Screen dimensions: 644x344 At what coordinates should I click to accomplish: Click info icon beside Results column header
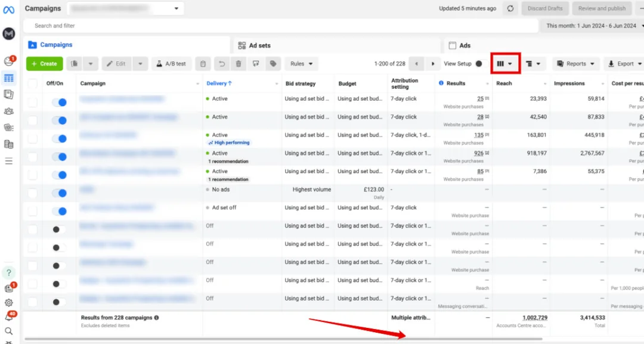pos(441,83)
